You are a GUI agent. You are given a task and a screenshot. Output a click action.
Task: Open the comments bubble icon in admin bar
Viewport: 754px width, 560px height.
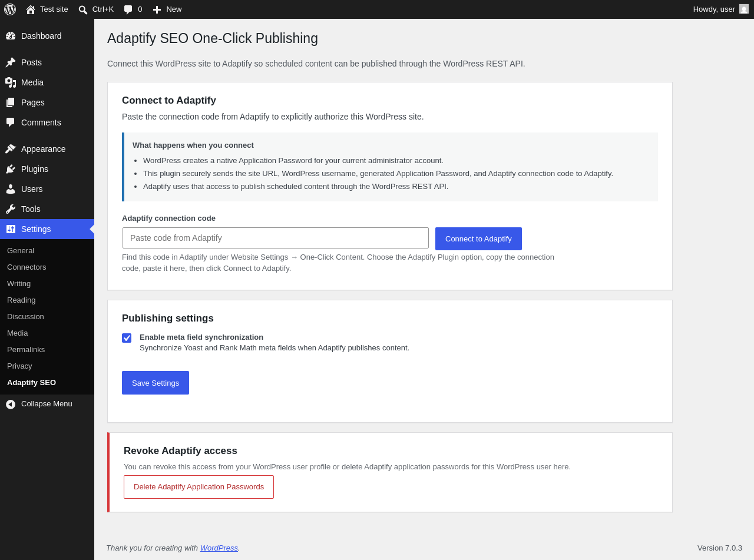(x=128, y=9)
